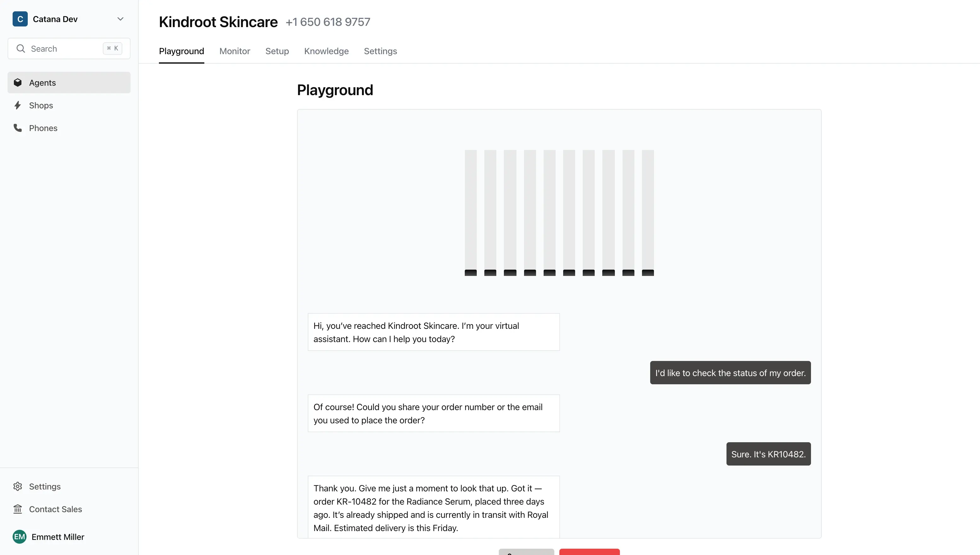
Task: Click the Contact Sales bank icon
Action: (18, 509)
